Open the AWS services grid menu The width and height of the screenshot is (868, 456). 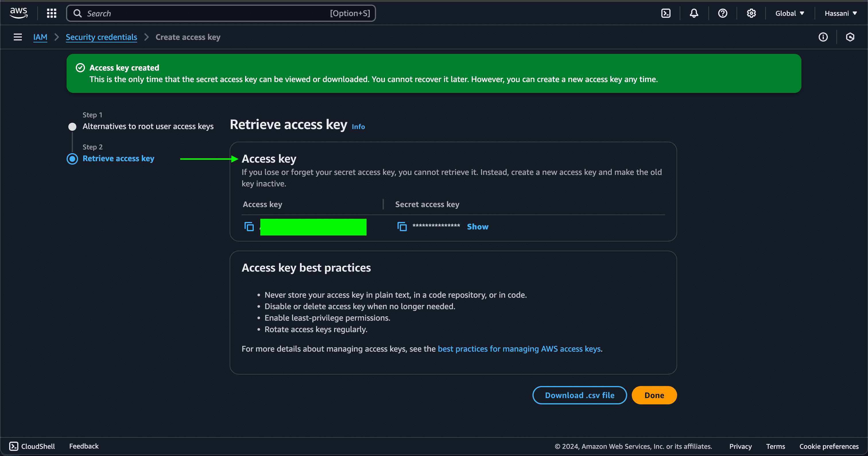coord(51,13)
